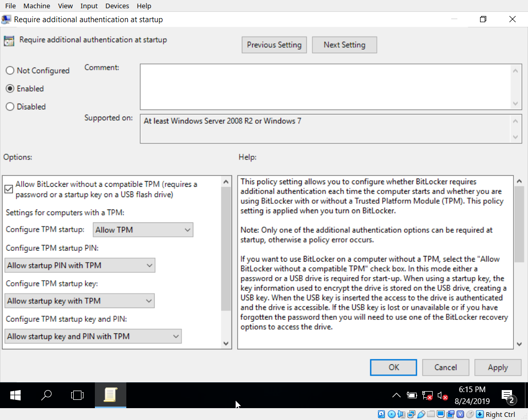Click the muted volume tray icon
This screenshot has width=528, height=420.
[442, 396]
